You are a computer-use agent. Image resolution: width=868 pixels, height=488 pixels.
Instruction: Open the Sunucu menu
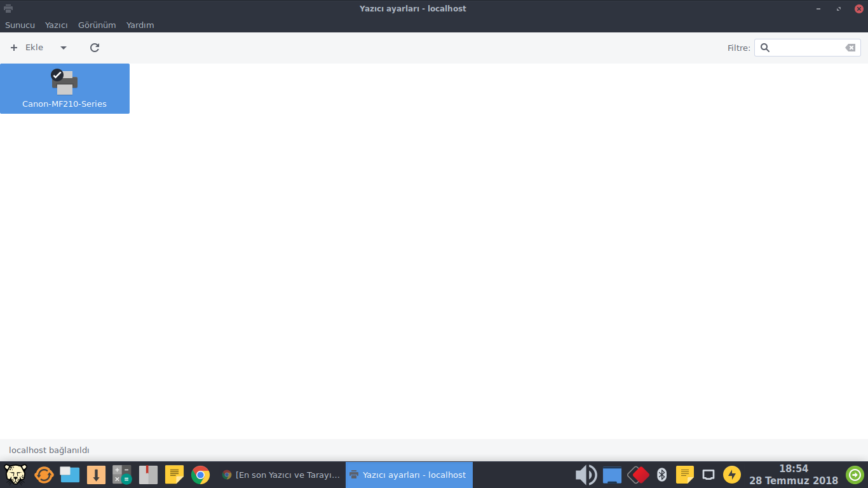[x=20, y=25]
